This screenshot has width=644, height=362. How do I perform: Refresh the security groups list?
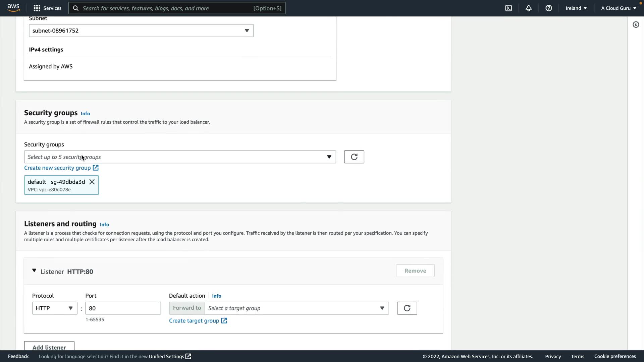[354, 157]
